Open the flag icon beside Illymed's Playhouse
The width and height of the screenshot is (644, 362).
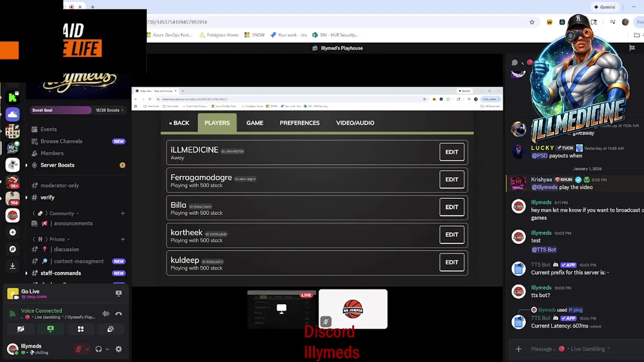[632, 48]
